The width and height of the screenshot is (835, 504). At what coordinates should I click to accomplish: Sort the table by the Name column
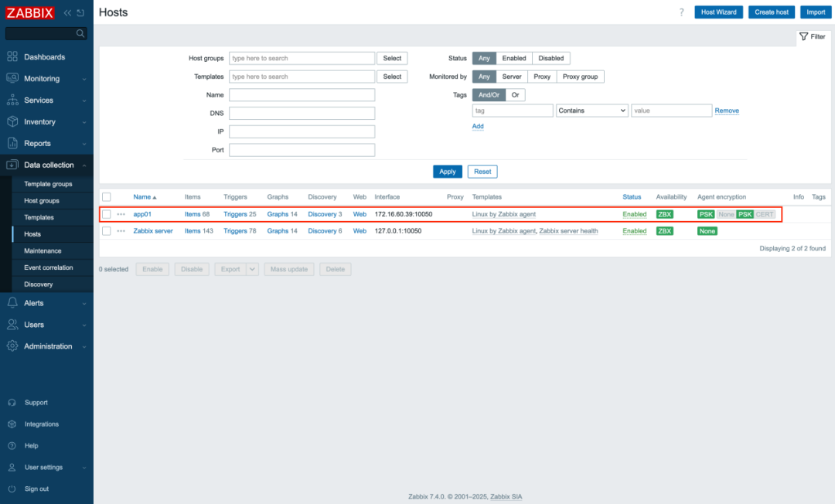pos(145,197)
